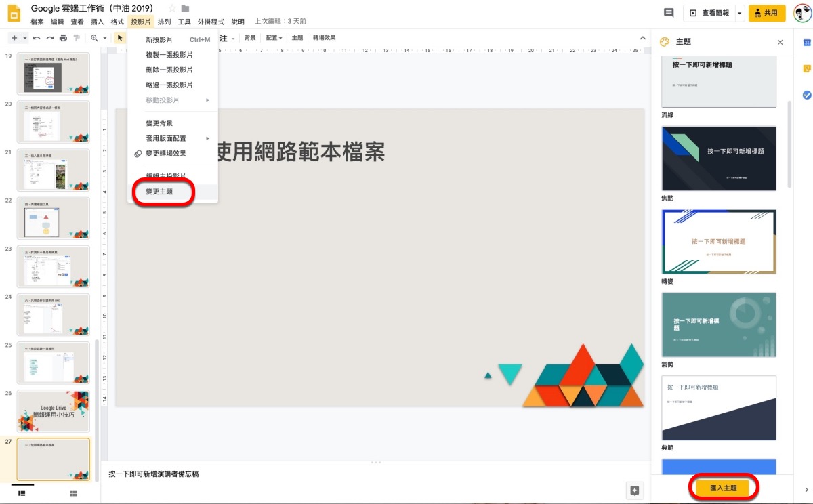Click the 主題 toolbar button
This screenshot has height=504, width=813.
[x=297, y=38]
